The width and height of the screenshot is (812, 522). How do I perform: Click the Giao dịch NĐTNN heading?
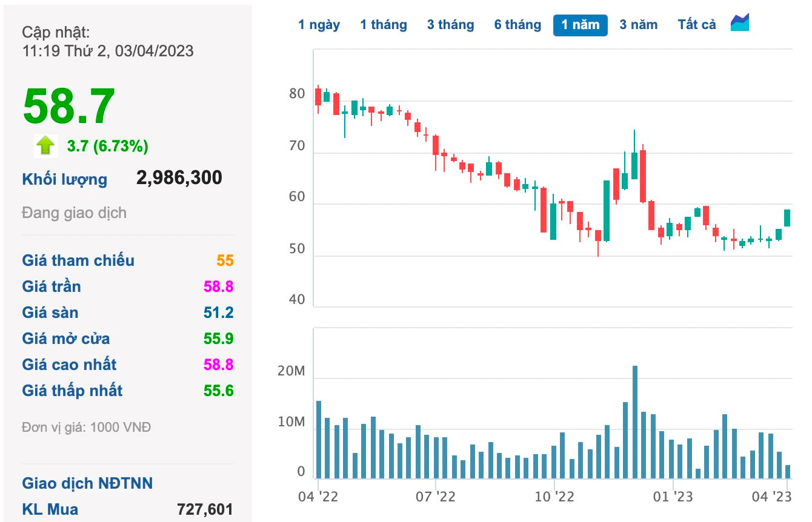click(87, 483)
